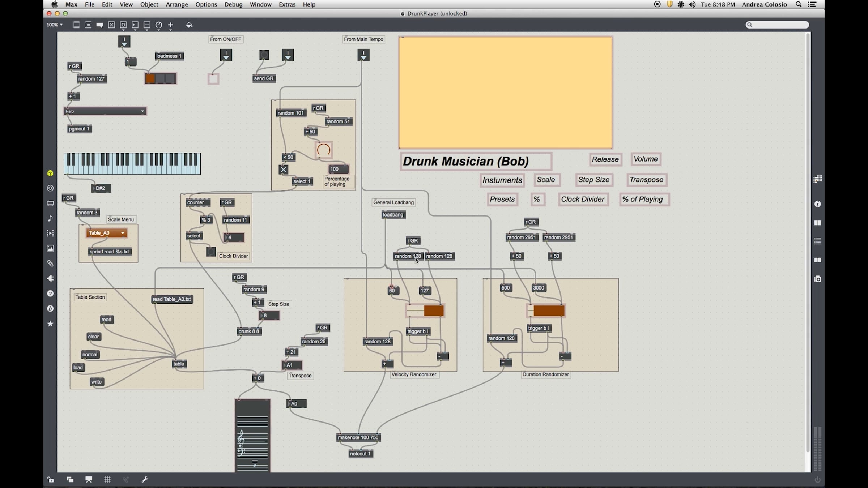
Task: Toggle the grid icon in bottom toolbar
Action: 107,480
